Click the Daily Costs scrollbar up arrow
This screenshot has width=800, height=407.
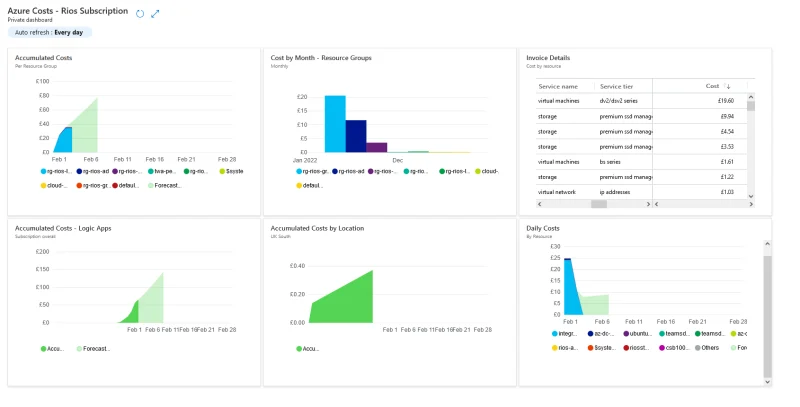coord(767,244)
